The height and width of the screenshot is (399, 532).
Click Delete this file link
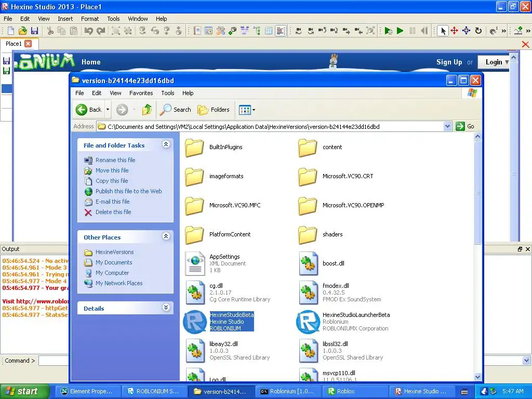point(113,212)
